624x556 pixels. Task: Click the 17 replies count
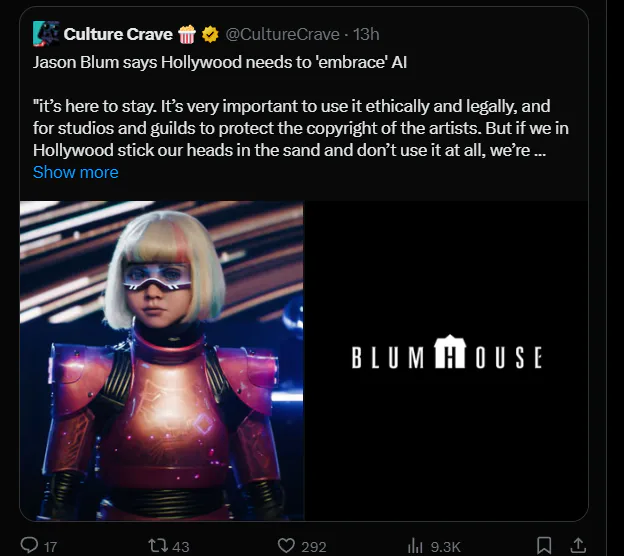click(x=51, y=546)
